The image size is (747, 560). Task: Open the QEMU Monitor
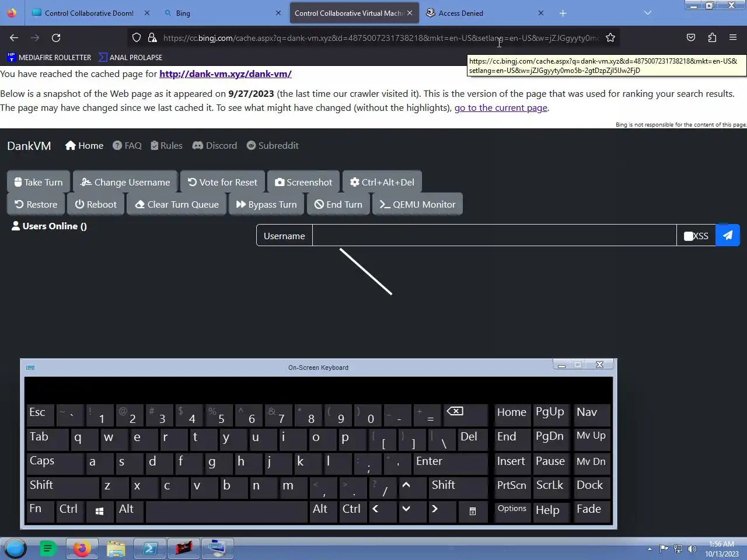click(x=417, y=204)
